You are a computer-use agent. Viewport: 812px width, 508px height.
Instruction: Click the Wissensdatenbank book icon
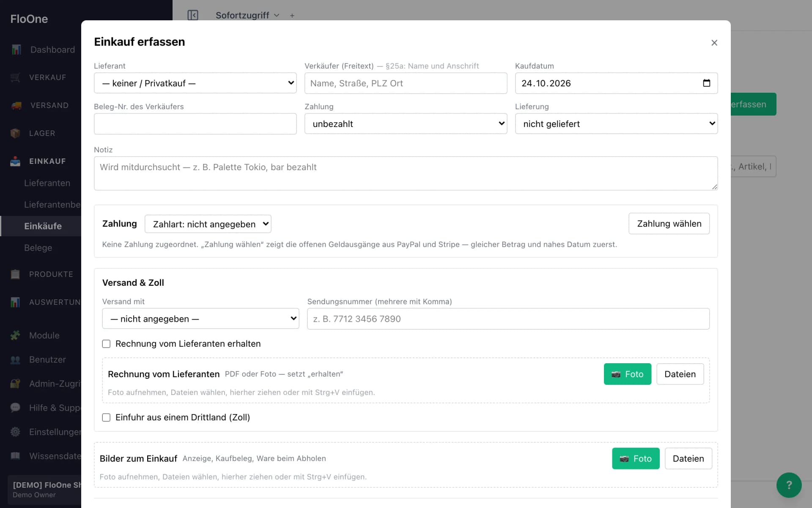click(x=15, y=456)
